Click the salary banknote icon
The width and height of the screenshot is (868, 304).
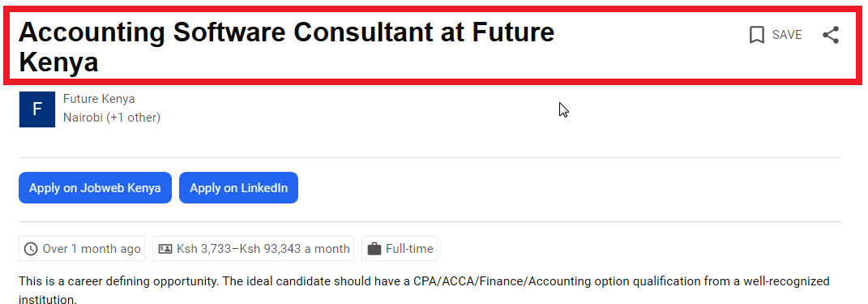(x=165, y=249)
